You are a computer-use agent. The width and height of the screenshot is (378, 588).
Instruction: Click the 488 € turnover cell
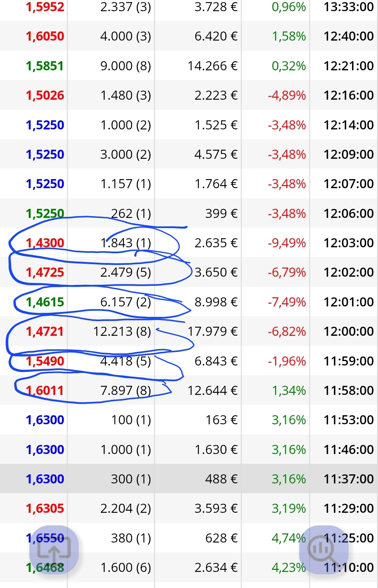(x=222, y=479)
